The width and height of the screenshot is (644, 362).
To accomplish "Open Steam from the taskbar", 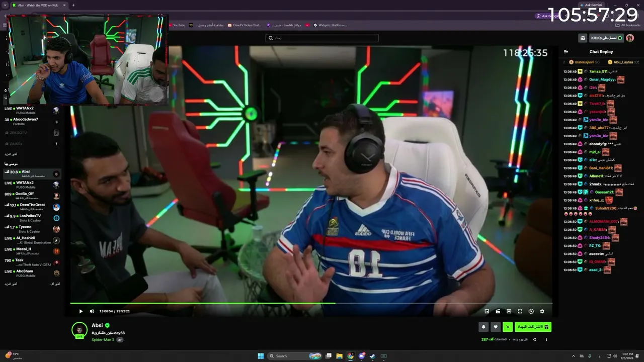I will 372,356.
